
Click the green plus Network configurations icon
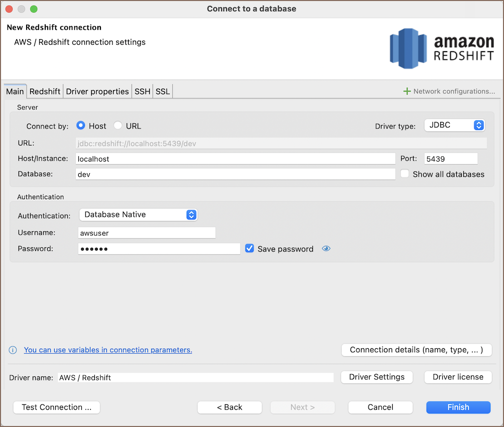(407, 91)
